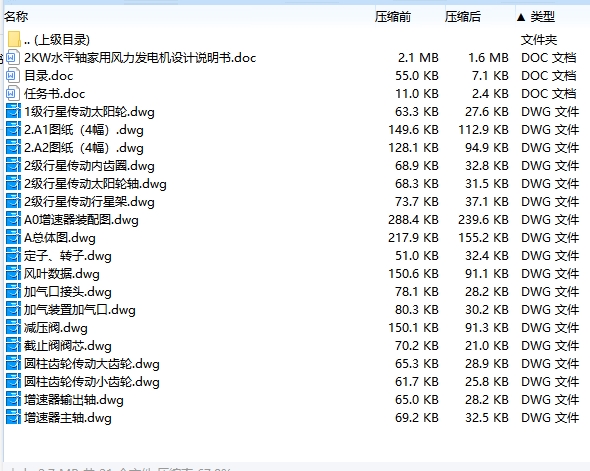The height and width of the screenshot is (471, 590).
Task: Select file name 2级行星传动内齿圈.dwg
Action: click(x=89, y=166)
